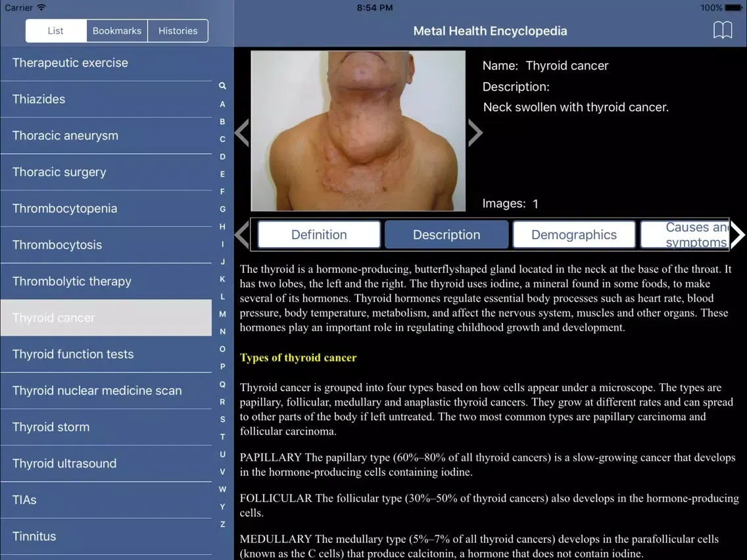Select Thrombocytosis entry
Screen dimensions: 747x560
tap(107, 245)
